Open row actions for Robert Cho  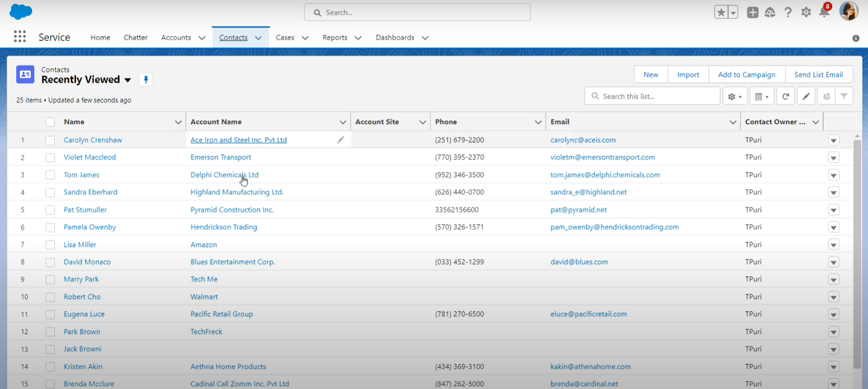pyautogui.click(x=834, y=297)
